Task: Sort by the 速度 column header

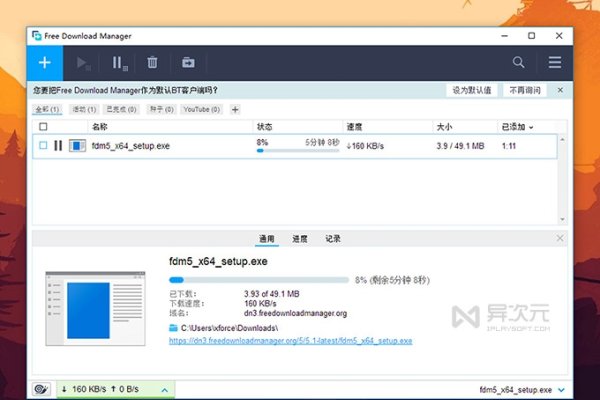Action: point(354,127)
